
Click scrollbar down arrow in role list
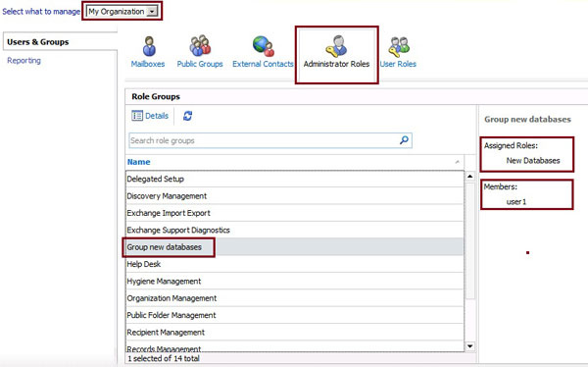469,346
